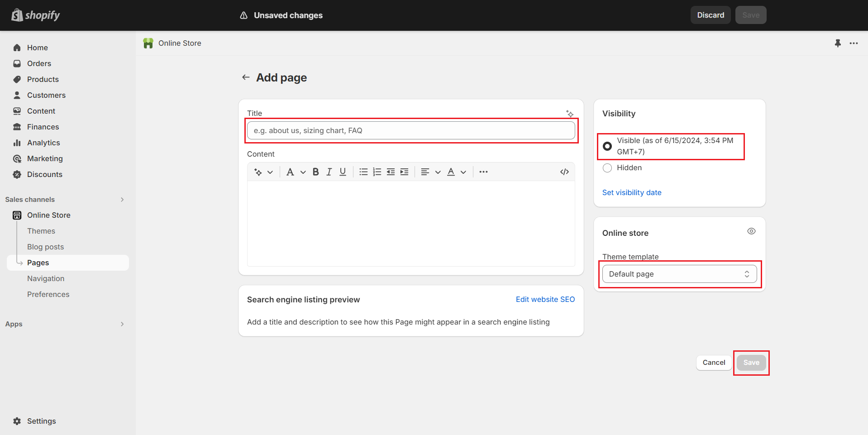Open the Theme template dropdown
The height and width of the screenshot is (435, 868).
(x=679, y=274)
